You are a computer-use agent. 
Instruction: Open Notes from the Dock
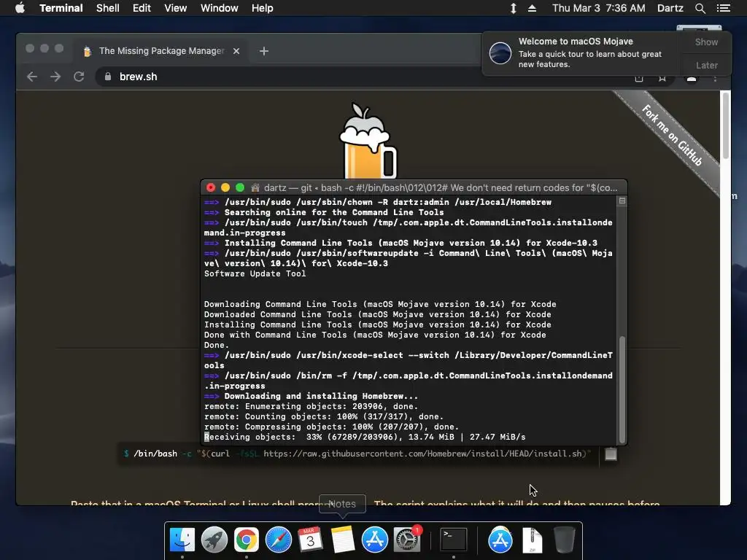342,540
